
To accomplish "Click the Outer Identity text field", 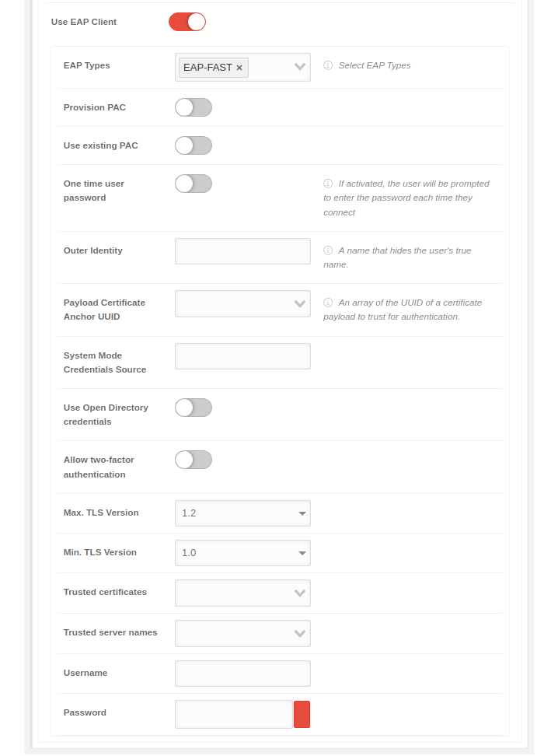I will click(x=242, y=251).
